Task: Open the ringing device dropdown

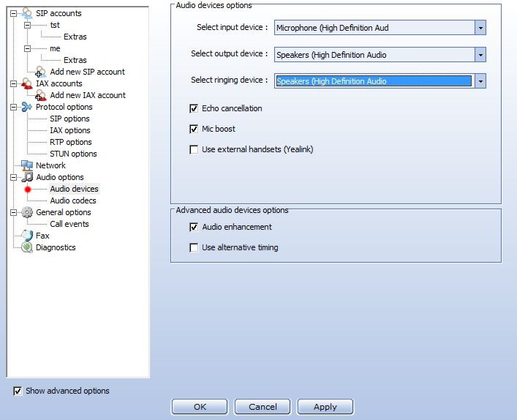Action: click(480, 81)
